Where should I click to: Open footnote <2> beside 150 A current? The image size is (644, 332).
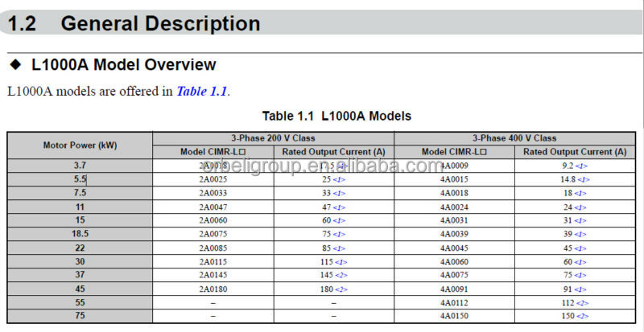[x=582, y=317]
